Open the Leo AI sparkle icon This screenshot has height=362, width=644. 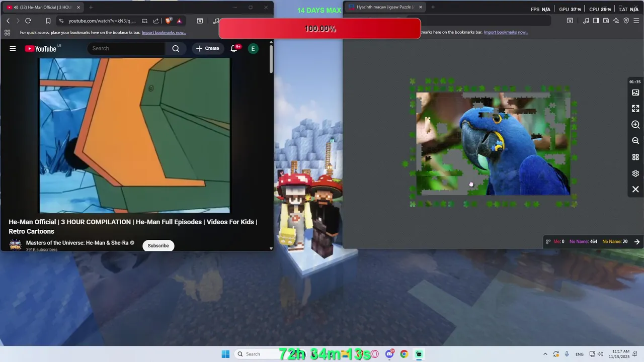tap(616, 21)
